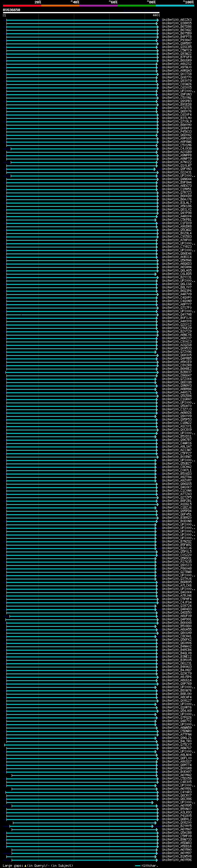
Task: Select the UniRef100_C4WRI6 label
Action: (176, 443)
